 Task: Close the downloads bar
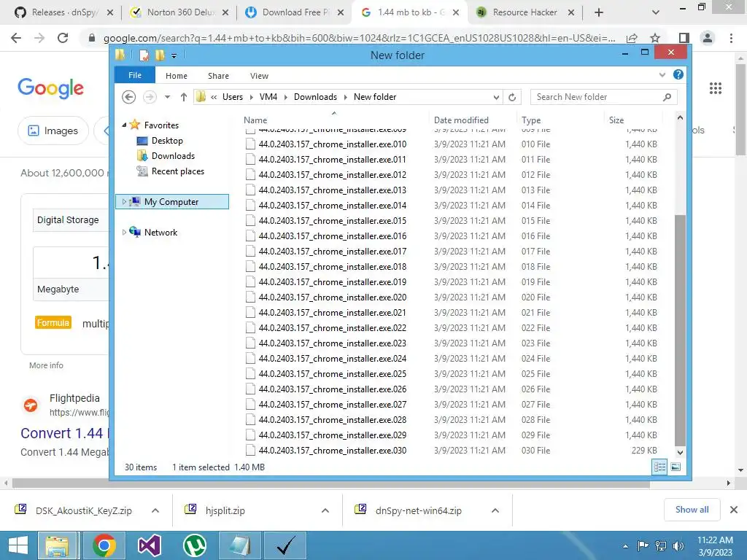coord(734,510)
